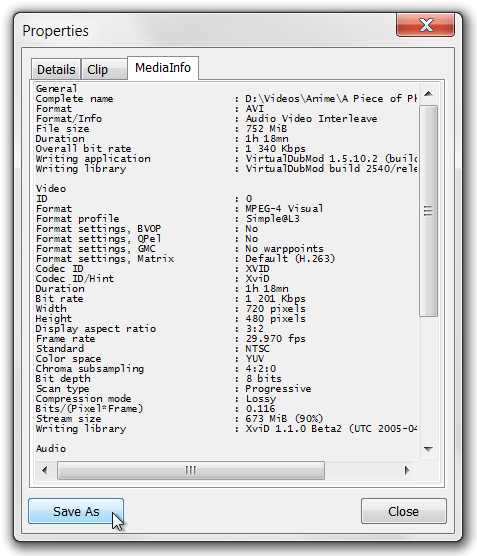Click the vertical scrollbar thumb
The height and width of the screenshot is (556, 477).
click(428, 211)
